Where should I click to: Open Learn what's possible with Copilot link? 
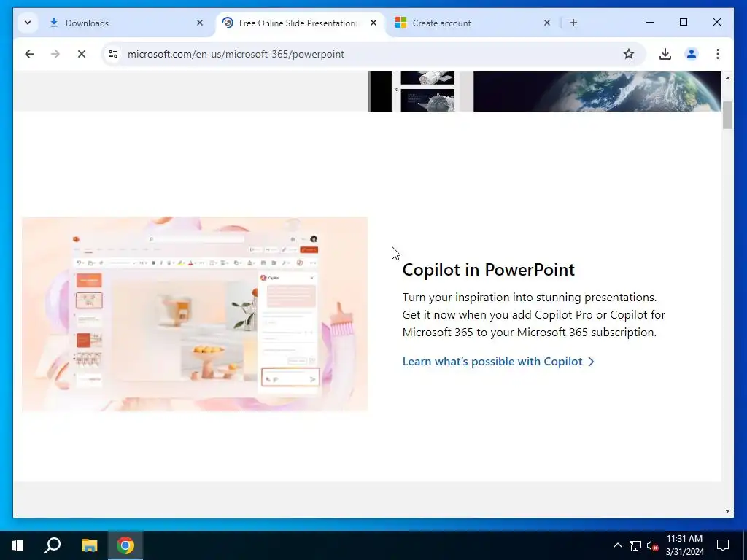coord(498,362)
